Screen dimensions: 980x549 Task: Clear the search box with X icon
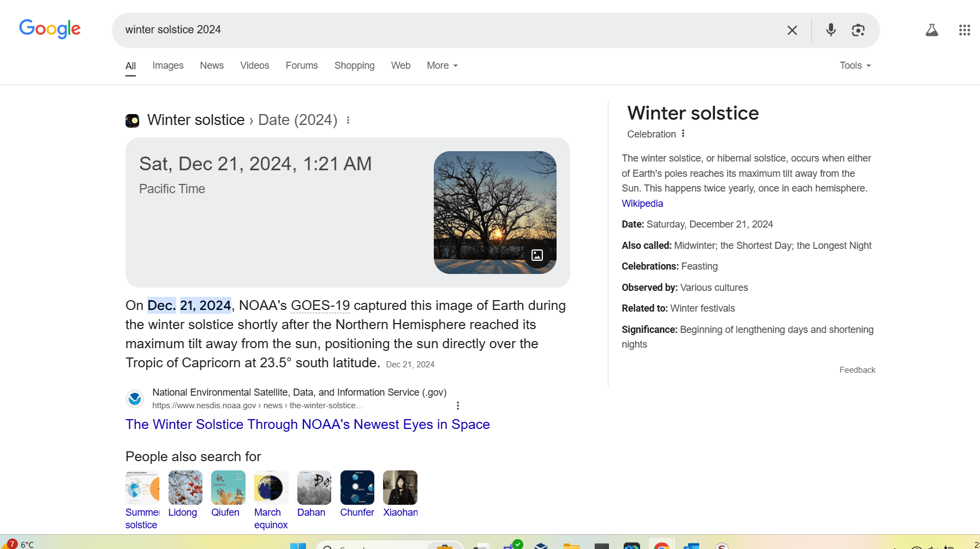(x=792, y=30)
